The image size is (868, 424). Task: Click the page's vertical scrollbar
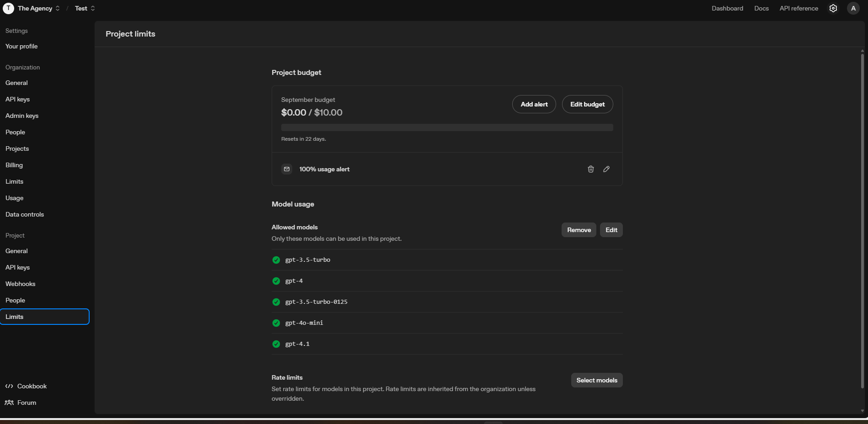tap(862, 219)
